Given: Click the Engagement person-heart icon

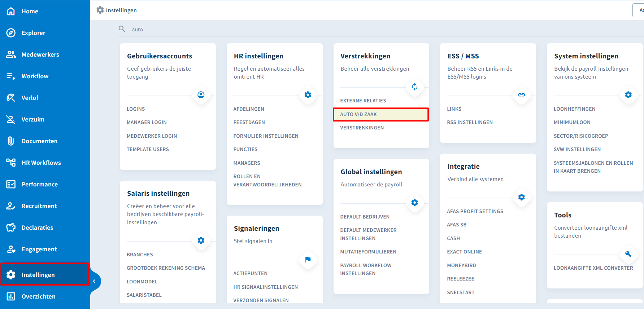Looking at the screenshot, I should click(x=11, y=249).
